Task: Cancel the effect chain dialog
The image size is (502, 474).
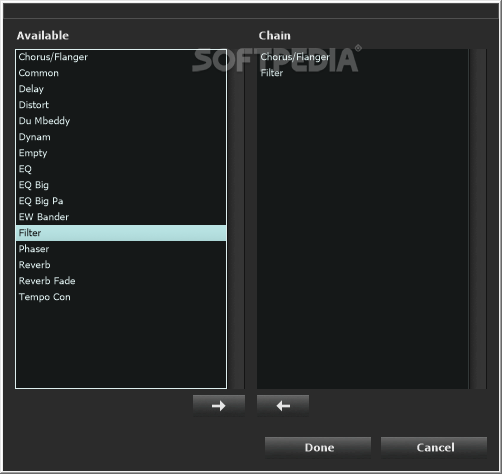Action: [434, 447]
